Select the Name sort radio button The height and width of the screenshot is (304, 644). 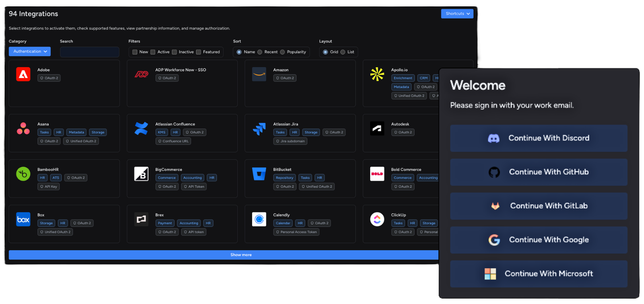pyautogui.click(x=239, y=52)
